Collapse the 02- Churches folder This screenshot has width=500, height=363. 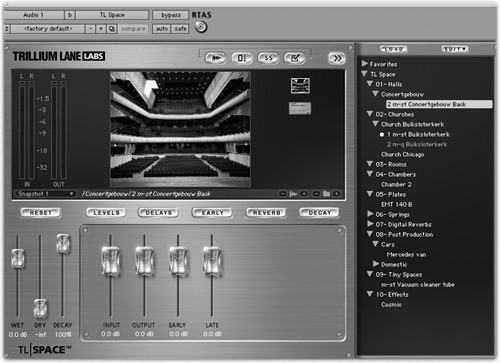[370, 114]
